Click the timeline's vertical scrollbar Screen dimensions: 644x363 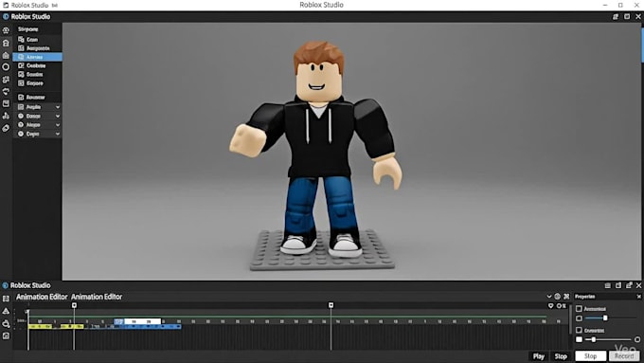570,318
